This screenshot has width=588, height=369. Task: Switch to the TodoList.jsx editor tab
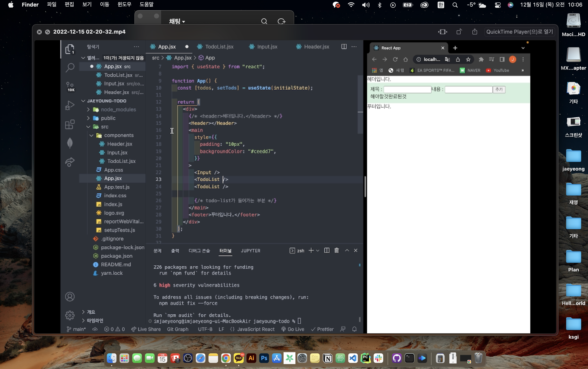(219, 47)
